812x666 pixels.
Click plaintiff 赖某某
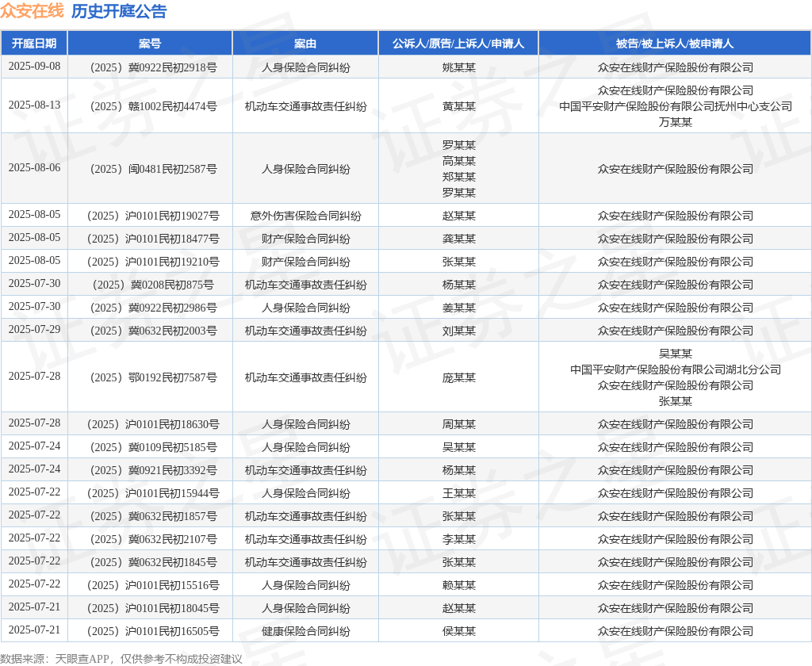point(459,585)
